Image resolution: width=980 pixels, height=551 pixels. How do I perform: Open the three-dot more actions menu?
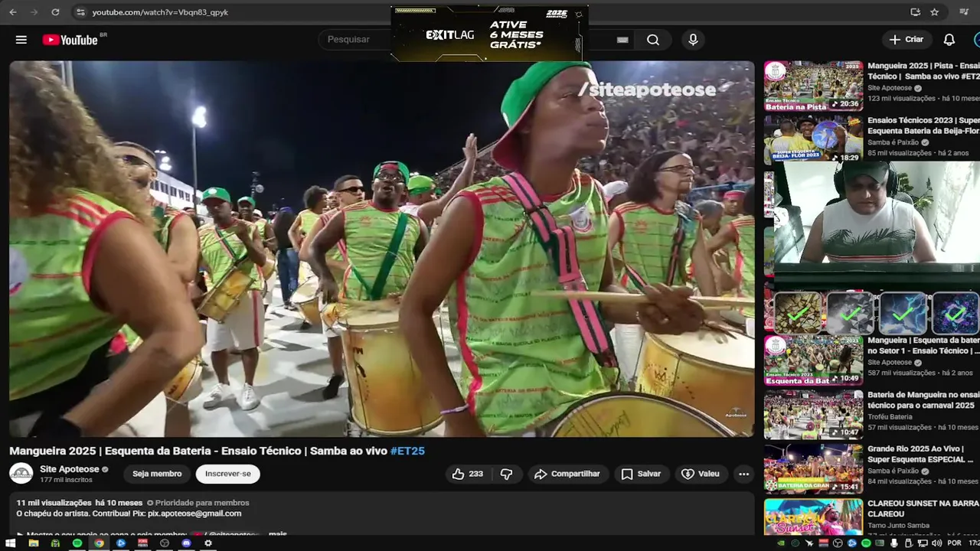[x=743, y=474]
